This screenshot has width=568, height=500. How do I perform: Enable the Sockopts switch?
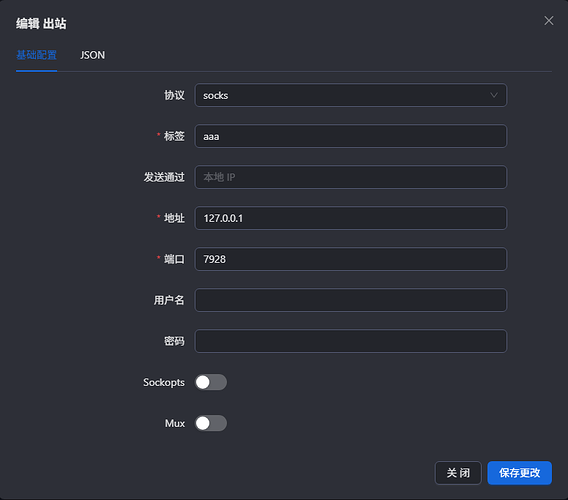click(211, 382)
